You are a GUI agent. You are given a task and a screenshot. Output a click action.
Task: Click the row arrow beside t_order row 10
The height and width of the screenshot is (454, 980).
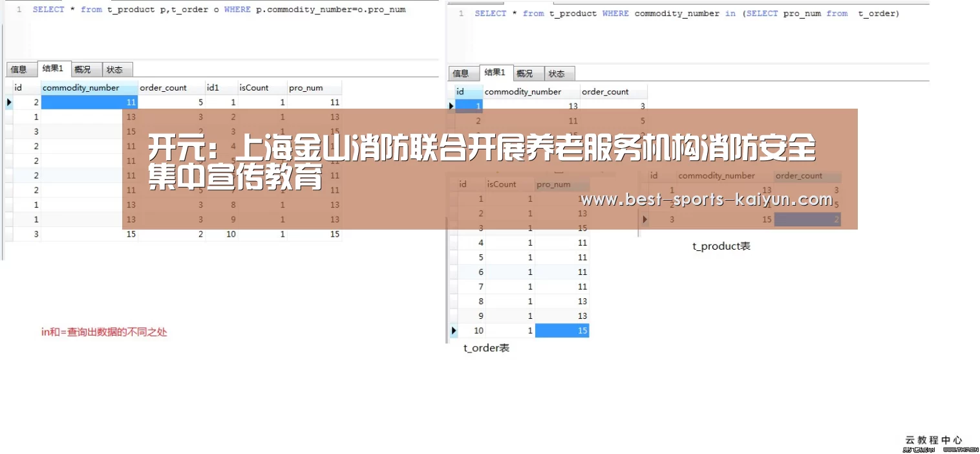(x=453, y=330)
